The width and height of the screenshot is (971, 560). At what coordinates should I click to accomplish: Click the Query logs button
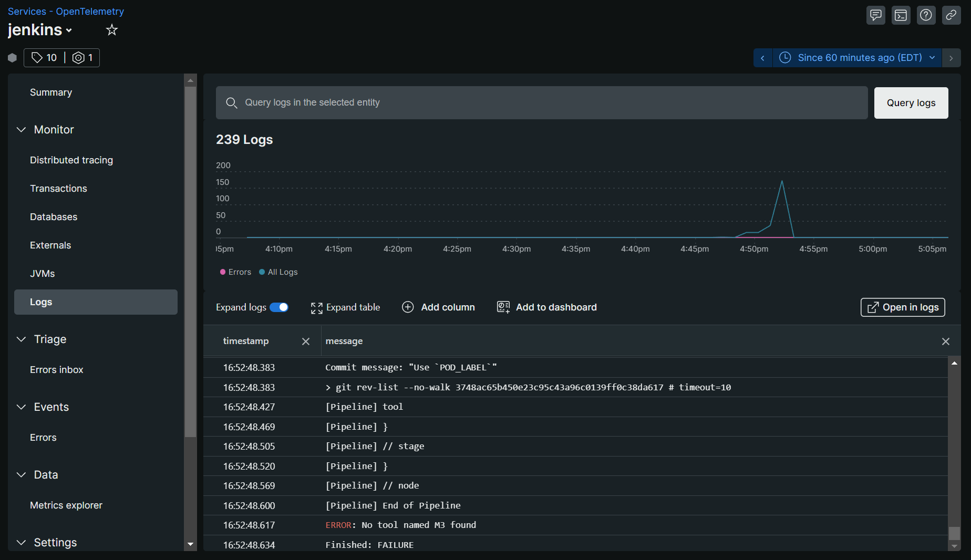point(911,103)
